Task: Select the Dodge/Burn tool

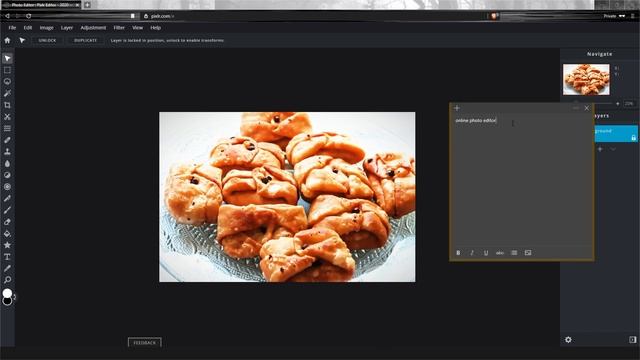Action: pyautogui.click(x=7, y=175)
